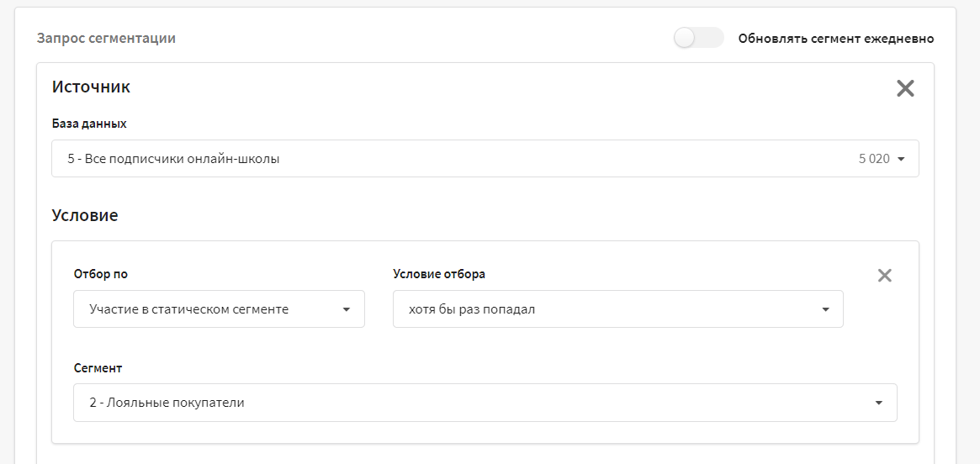Remove the Источник block with X icon
The image size is (980, 464).
905,88
